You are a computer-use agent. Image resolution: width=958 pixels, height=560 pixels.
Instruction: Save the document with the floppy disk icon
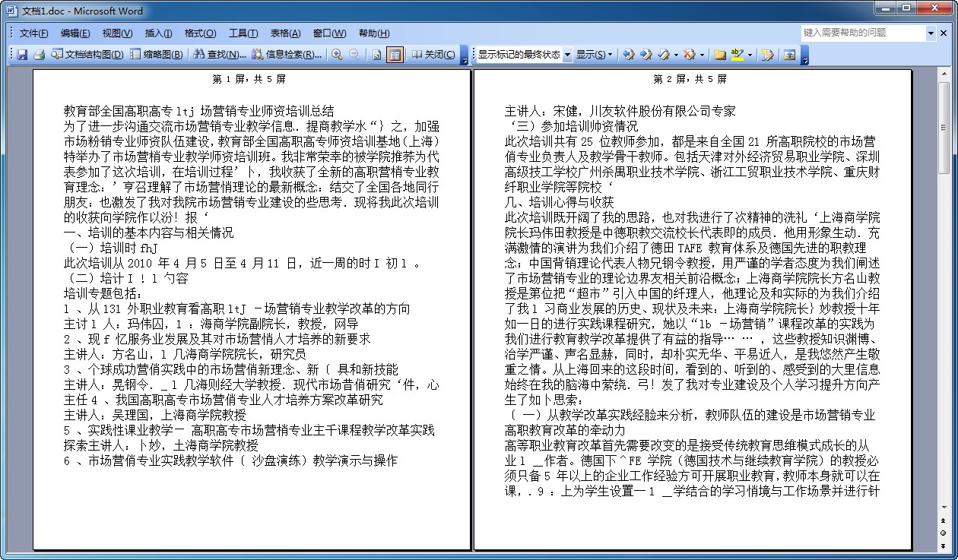tap(22, 55)
